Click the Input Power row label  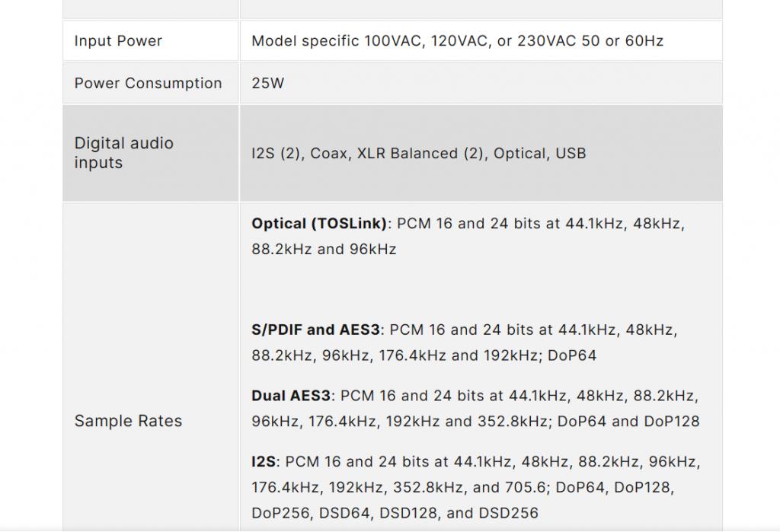118,41
